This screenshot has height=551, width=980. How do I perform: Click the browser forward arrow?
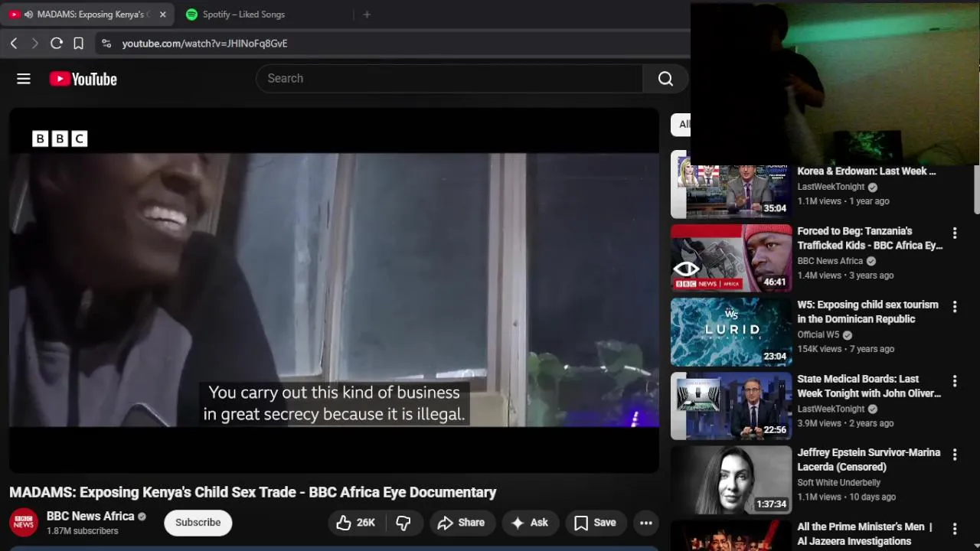point(34,44)
